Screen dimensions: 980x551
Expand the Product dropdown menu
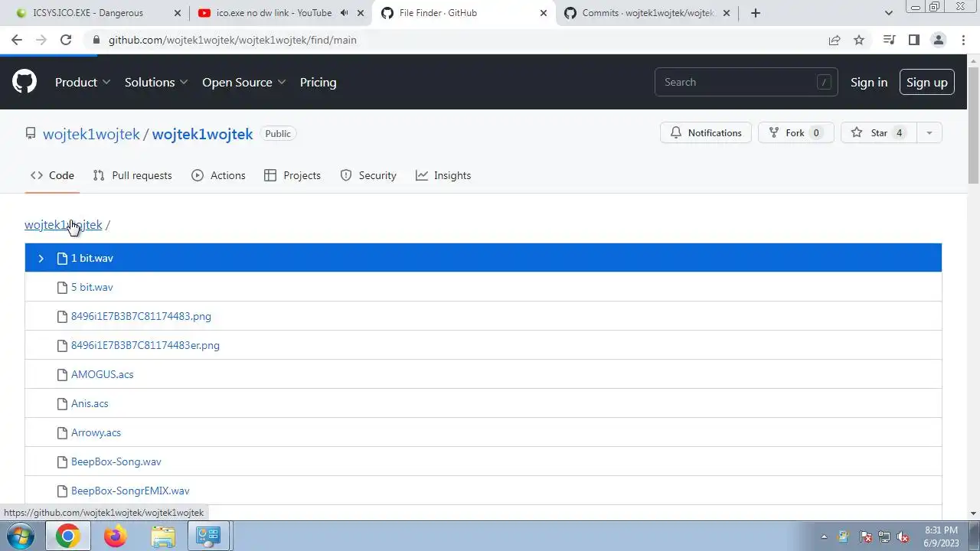(x=83, y=82)
